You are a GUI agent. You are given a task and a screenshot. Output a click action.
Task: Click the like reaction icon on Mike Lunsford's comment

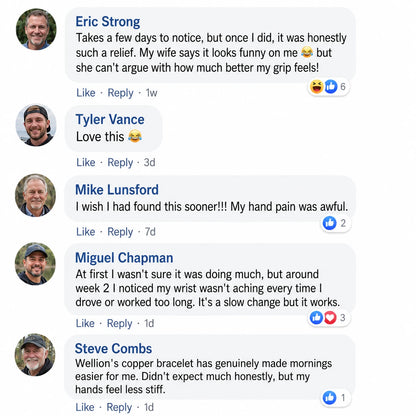pyautogui.click(x=330, y=223)
